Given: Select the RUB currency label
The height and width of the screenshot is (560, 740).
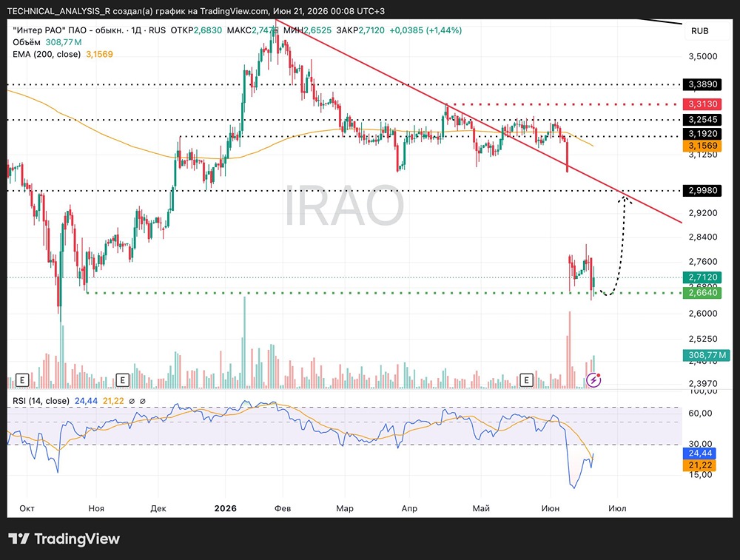Looking at the screenshot, I should click(x=699, y=30).
